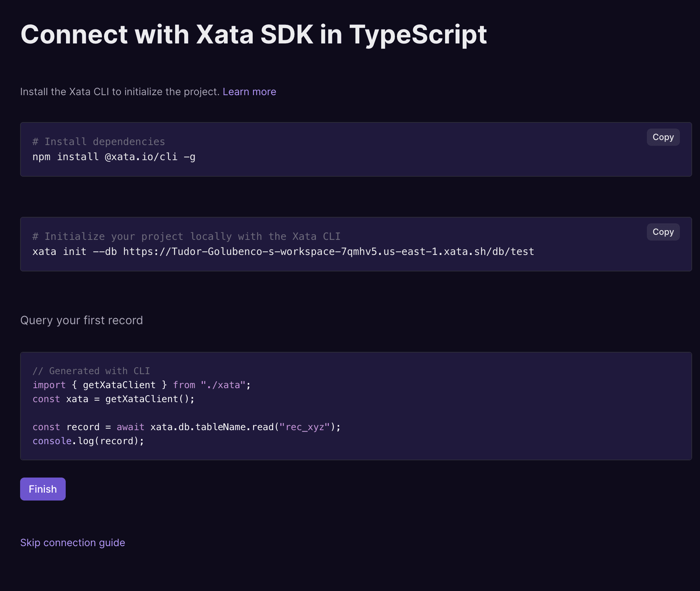
Task: Click the xata init --db URL command line
Action: click(283, 252)
